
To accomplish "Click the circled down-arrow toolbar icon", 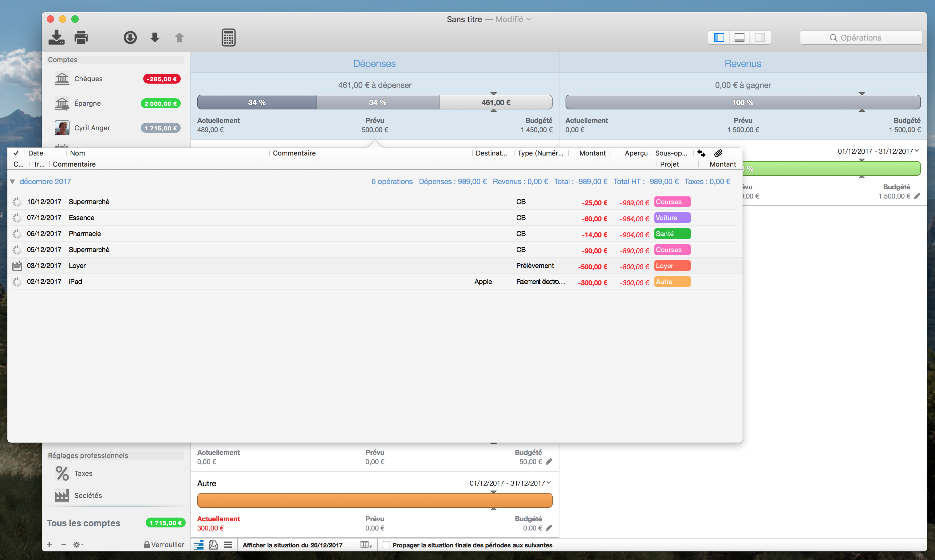I will coord(130,37).
